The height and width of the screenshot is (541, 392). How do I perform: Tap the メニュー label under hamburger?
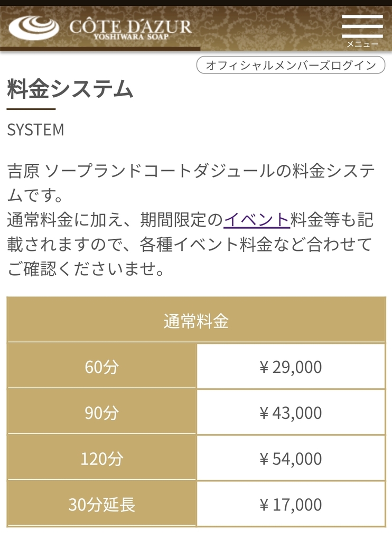click(x=362, y=44)
